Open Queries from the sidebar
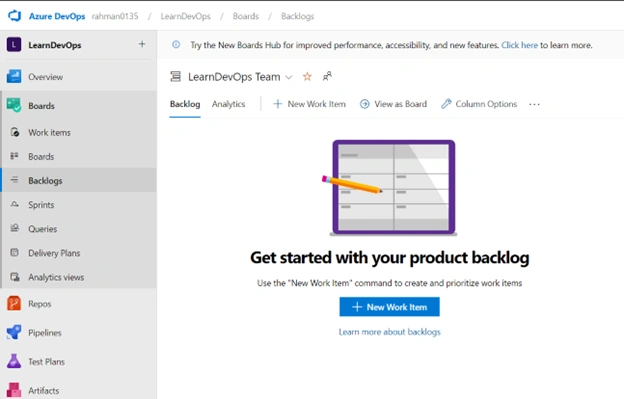Image resolution: width=624 pixels, height=399 pixels. [x=43, y=229]
